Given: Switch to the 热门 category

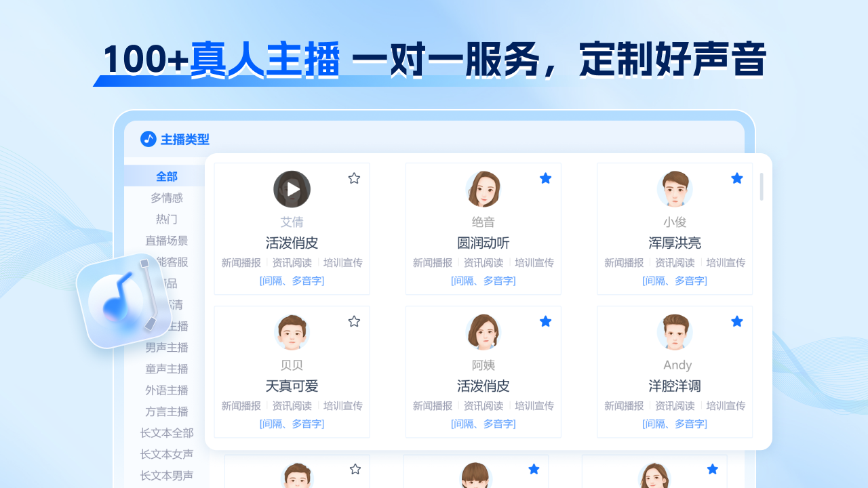Looking at the screenshot, I should coord(165,219).
